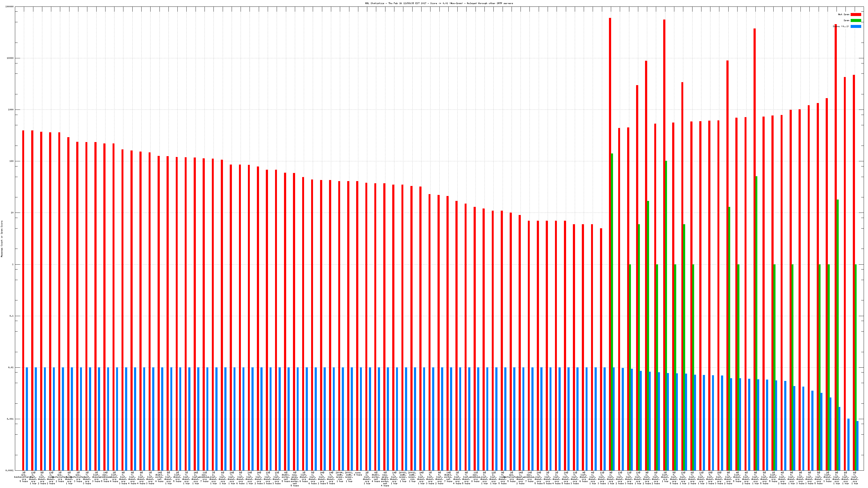The width and height of the screenshot is (868, 488).
Task: Click the 0.01 y-axis tick label
Action: tap(11, 368)
